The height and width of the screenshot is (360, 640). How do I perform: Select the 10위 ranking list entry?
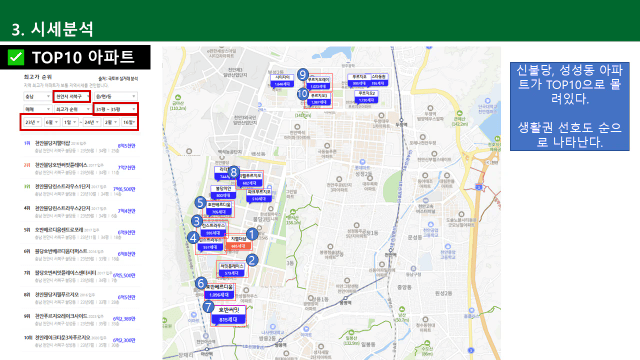tap(80, 341)
